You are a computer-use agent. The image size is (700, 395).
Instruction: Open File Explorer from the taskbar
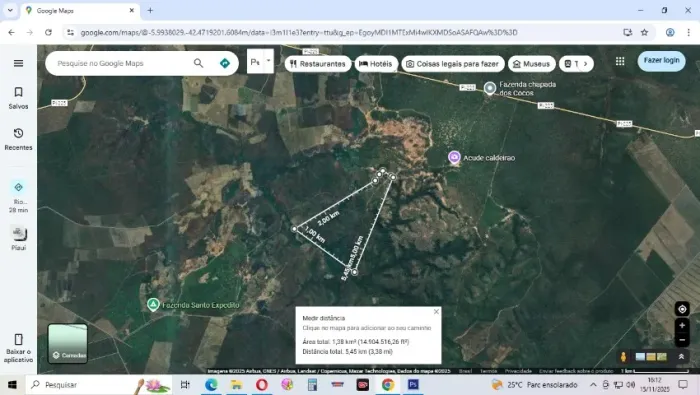click(236, 385)
